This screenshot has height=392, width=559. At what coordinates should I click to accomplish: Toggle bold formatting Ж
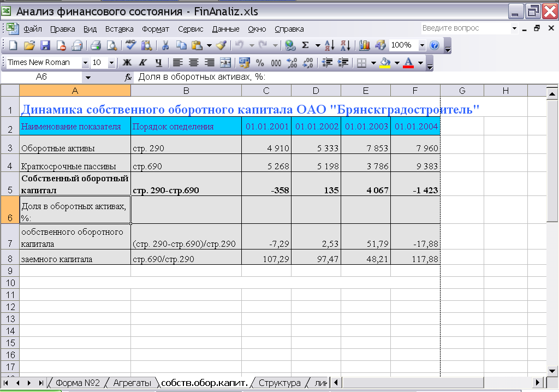(127, 63)
